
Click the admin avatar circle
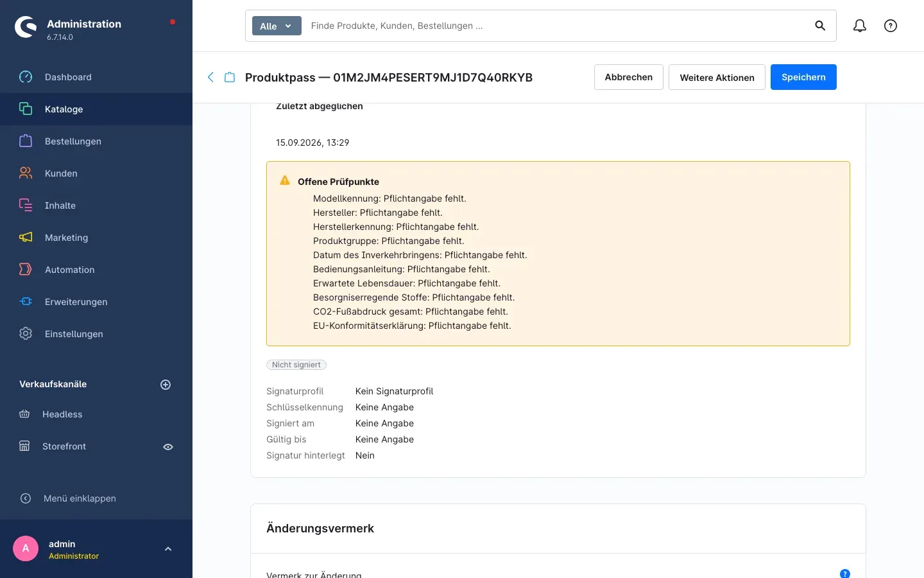[x=26, y=548]
